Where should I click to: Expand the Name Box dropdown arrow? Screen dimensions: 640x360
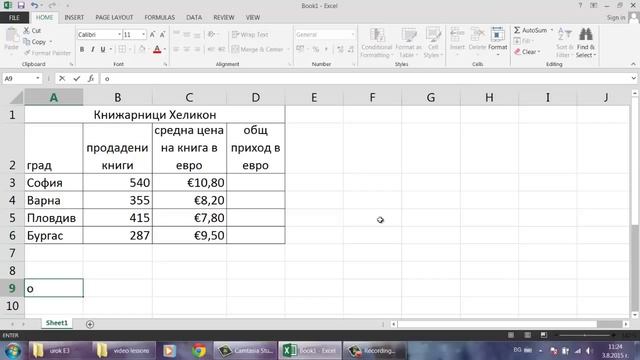point(38,78)
